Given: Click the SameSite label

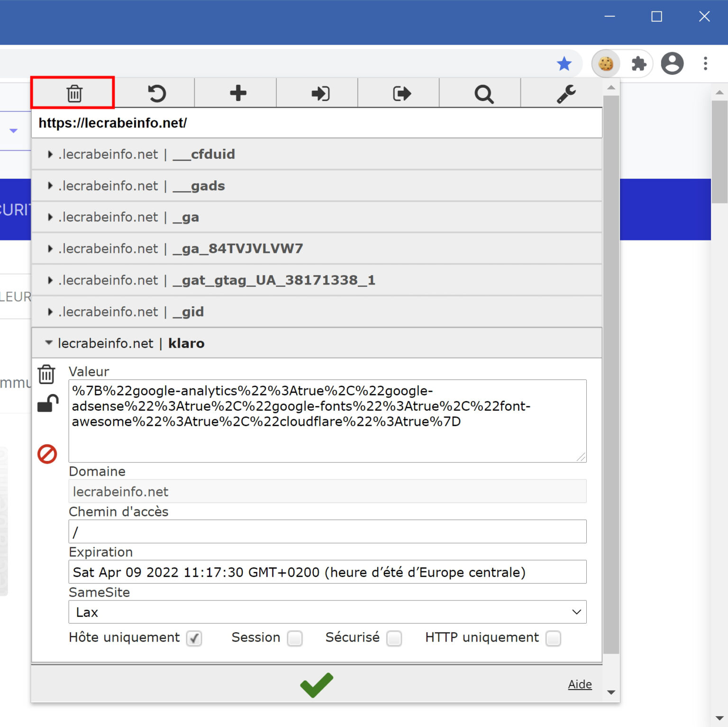Looking at the screenshot, I should [x=99, y=592].
